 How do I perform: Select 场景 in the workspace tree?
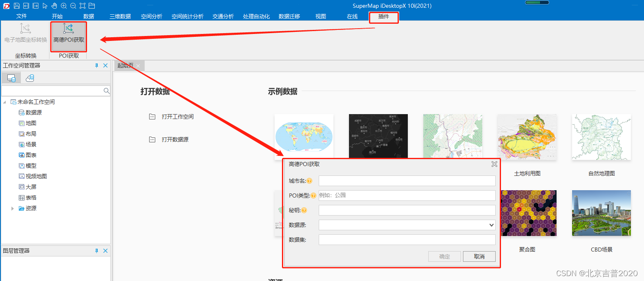click(31, 144)
